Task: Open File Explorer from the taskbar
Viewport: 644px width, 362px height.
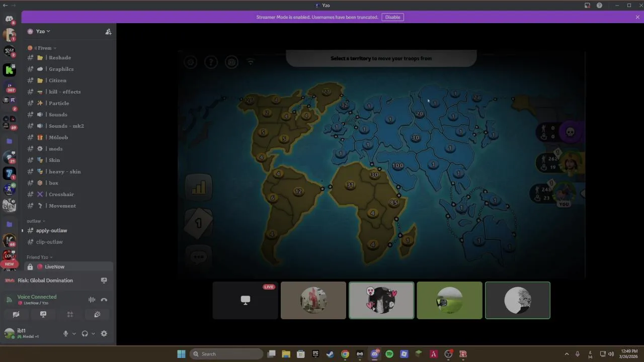Action: 286,354
